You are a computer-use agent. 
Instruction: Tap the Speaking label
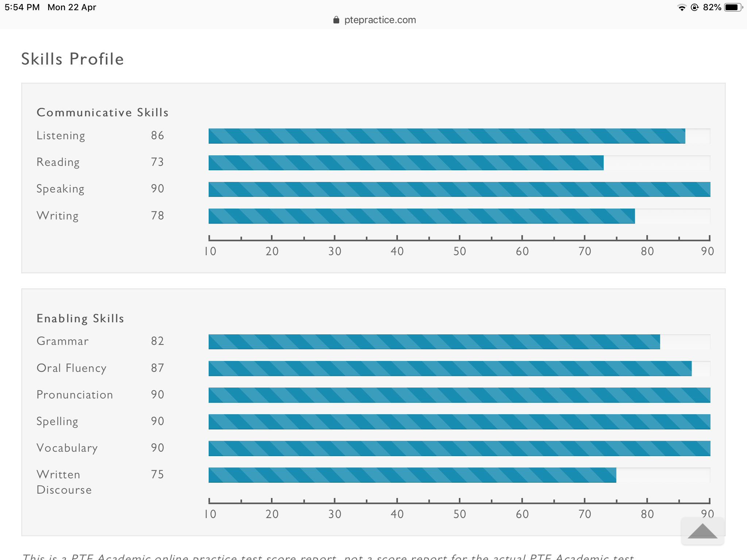click(61, 189)
